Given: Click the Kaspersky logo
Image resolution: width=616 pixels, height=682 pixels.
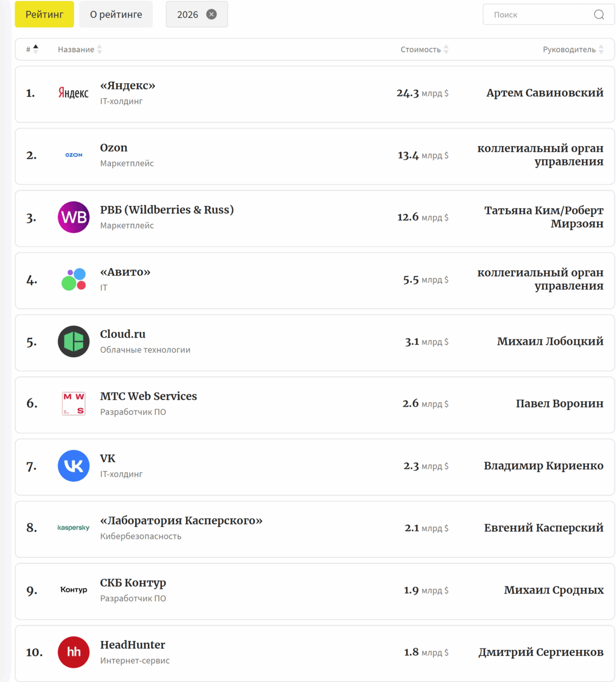Looking at the screenshot, I should [73, 527].
